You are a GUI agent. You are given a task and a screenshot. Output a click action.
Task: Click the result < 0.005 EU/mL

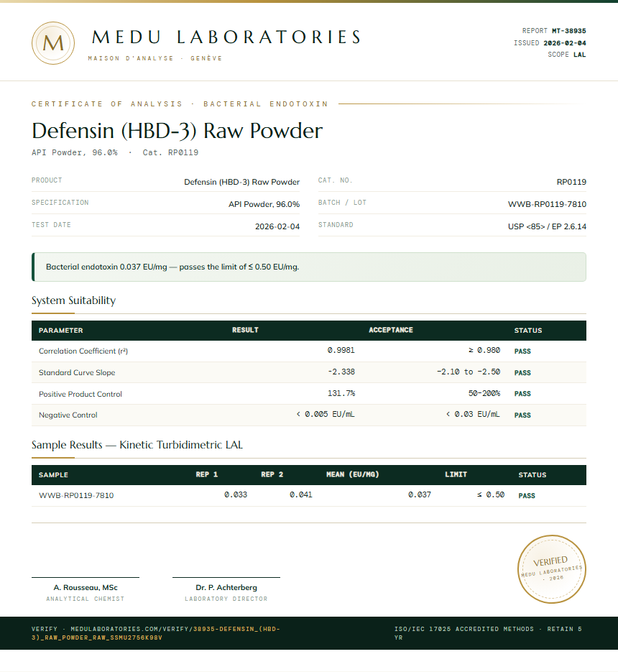click(x=326, y=414)
